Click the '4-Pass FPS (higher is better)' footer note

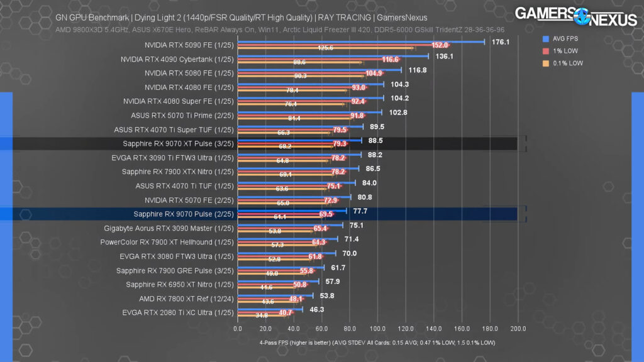[x=295, y=343]
